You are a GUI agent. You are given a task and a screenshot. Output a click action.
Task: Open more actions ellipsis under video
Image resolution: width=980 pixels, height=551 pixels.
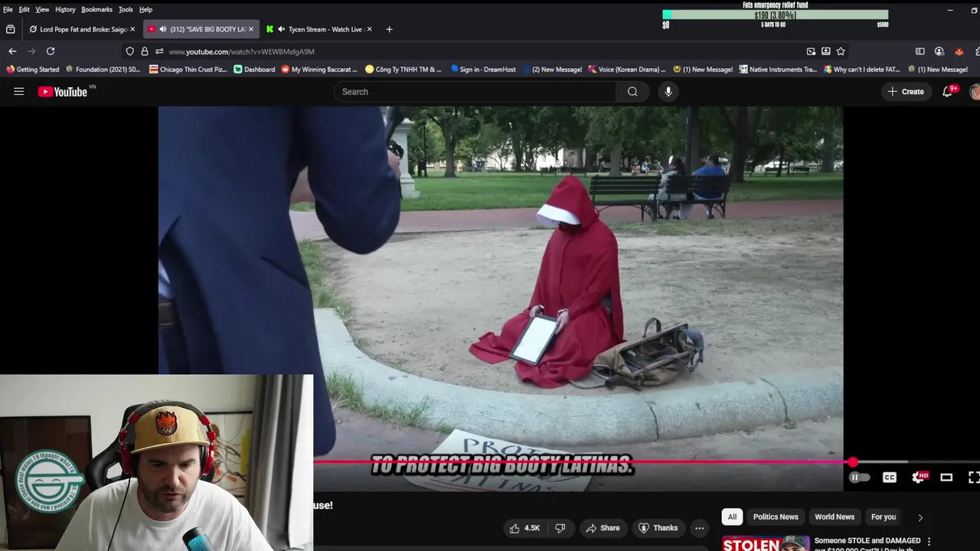click(x=699, y=528)
